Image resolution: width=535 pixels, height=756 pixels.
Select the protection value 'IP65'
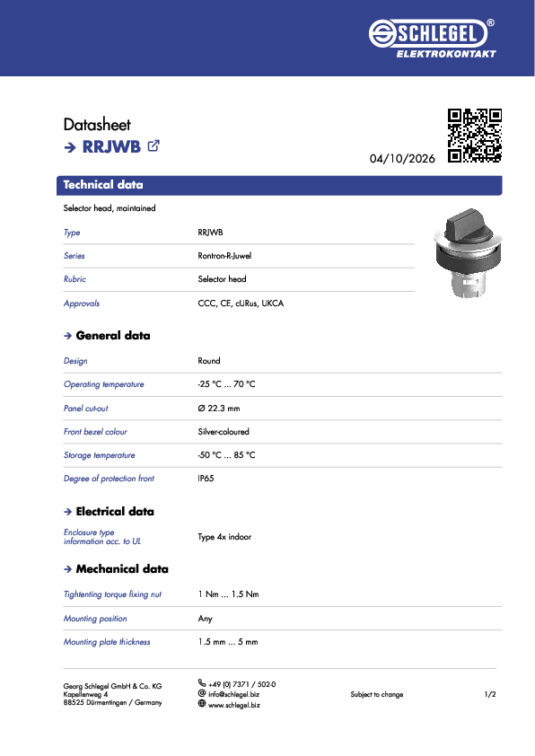(206, 479)
